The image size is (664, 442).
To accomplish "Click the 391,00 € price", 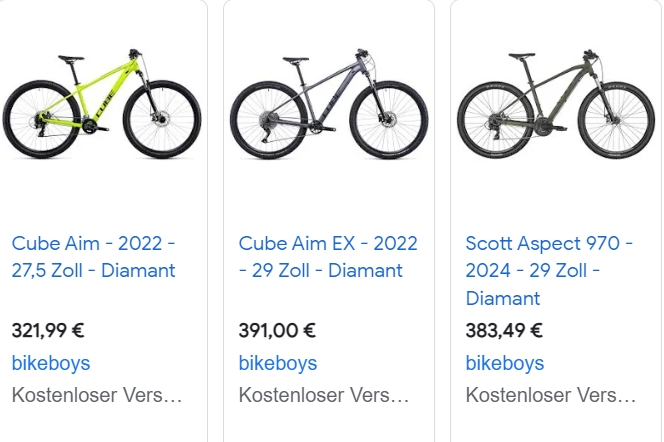I will tap(277, 331).
